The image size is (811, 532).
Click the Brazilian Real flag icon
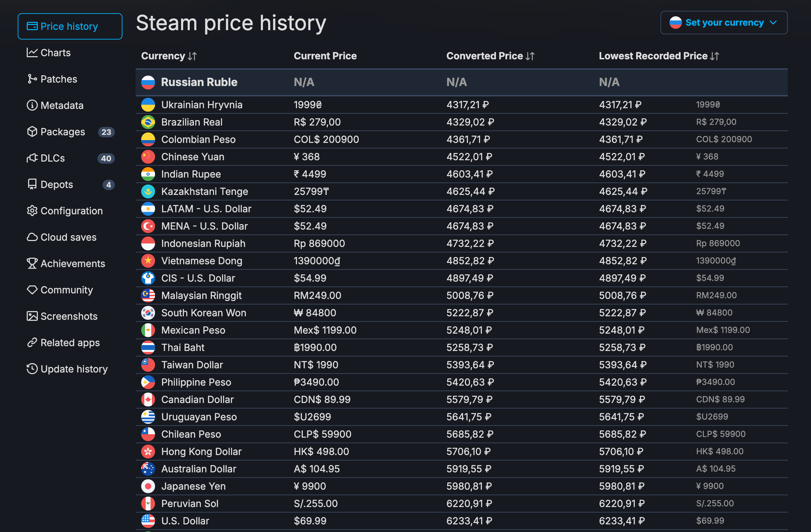(x=148, y=122)
